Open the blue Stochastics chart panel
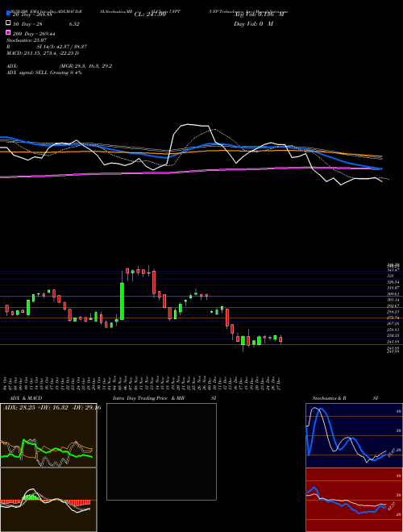 click(x=354, y=435)
